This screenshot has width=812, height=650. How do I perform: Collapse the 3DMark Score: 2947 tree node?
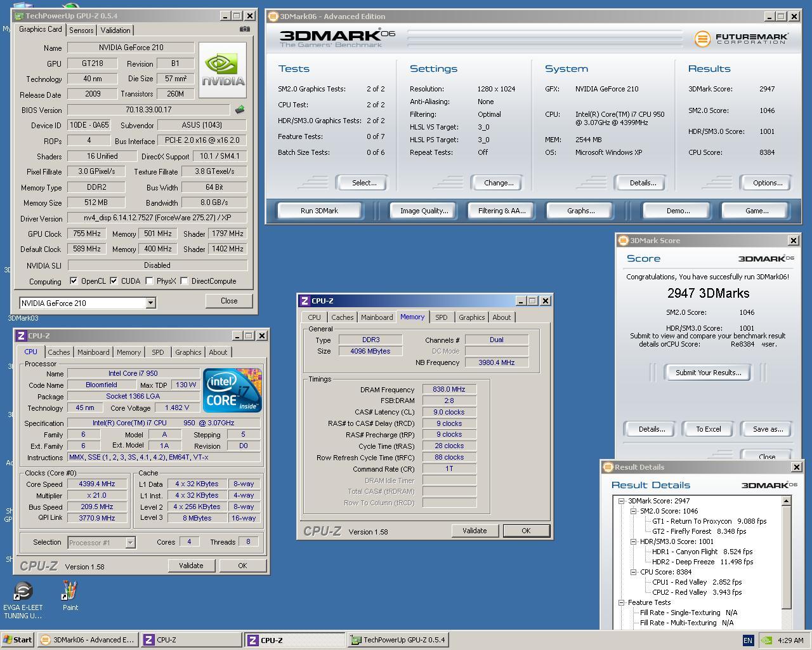click(x=623, y=501)
